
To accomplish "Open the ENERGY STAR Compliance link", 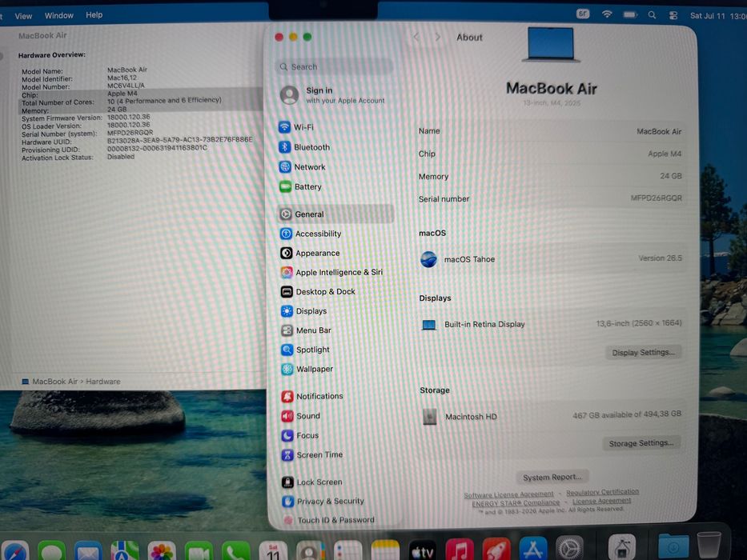I will click(516, 503).
